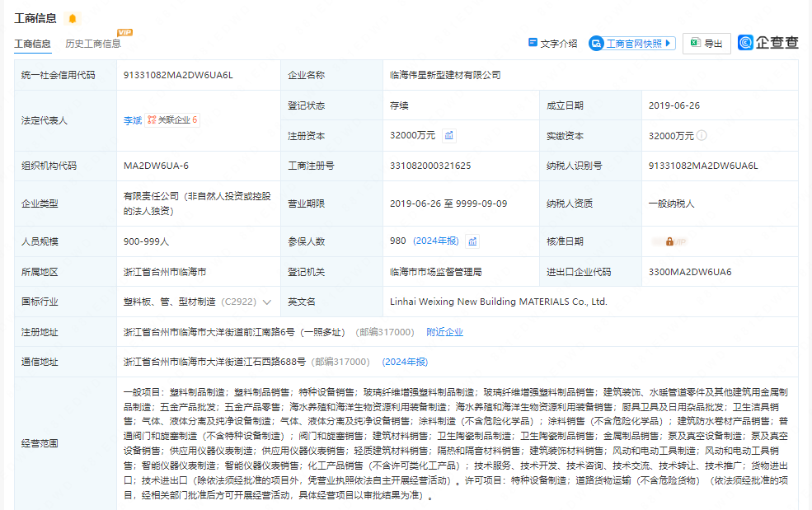Open the 2024年报 link in 通信地址 row

(404, 362)
